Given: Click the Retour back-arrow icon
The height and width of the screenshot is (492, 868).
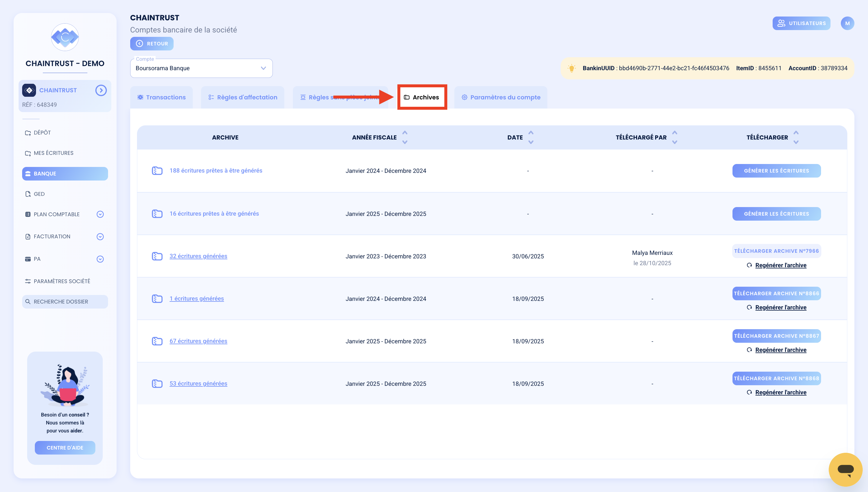Looking at the screenshot, I should (x=139, y=44).
